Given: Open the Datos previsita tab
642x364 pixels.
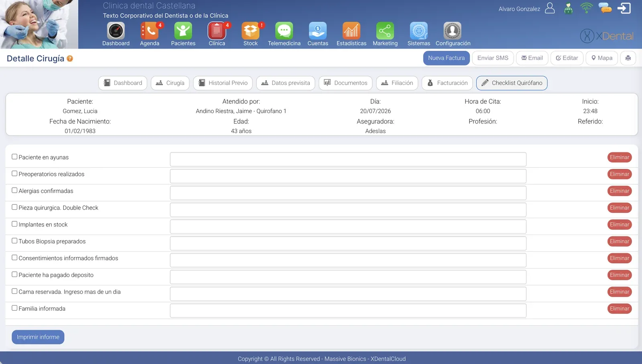Looking at the screenshot, I should click(286, 83).
